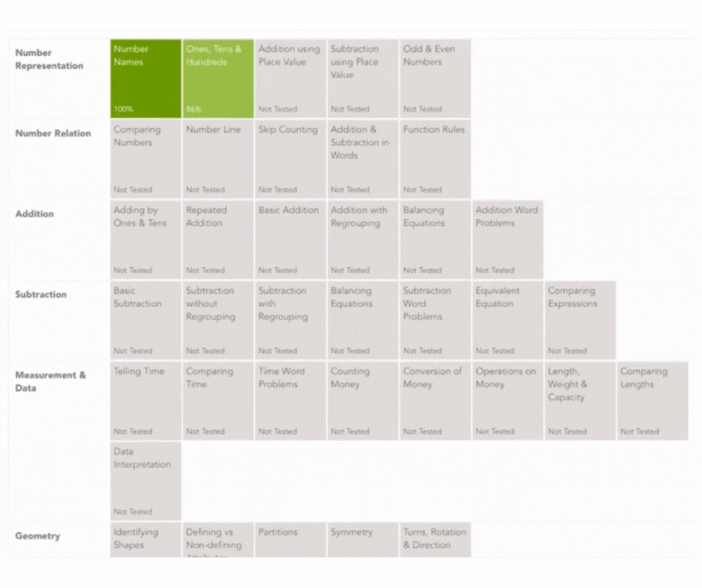Select the Comparing Numbers skill tile

click(x=146, y=159)
